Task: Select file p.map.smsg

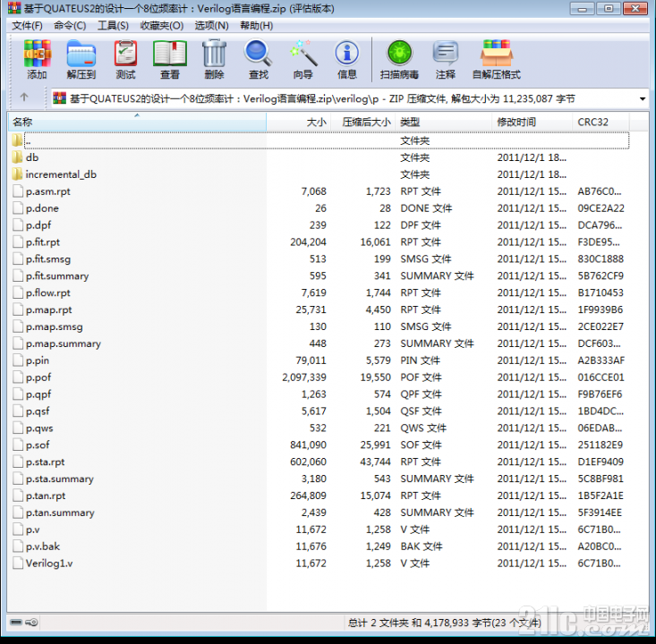Action: pos(54,326)
